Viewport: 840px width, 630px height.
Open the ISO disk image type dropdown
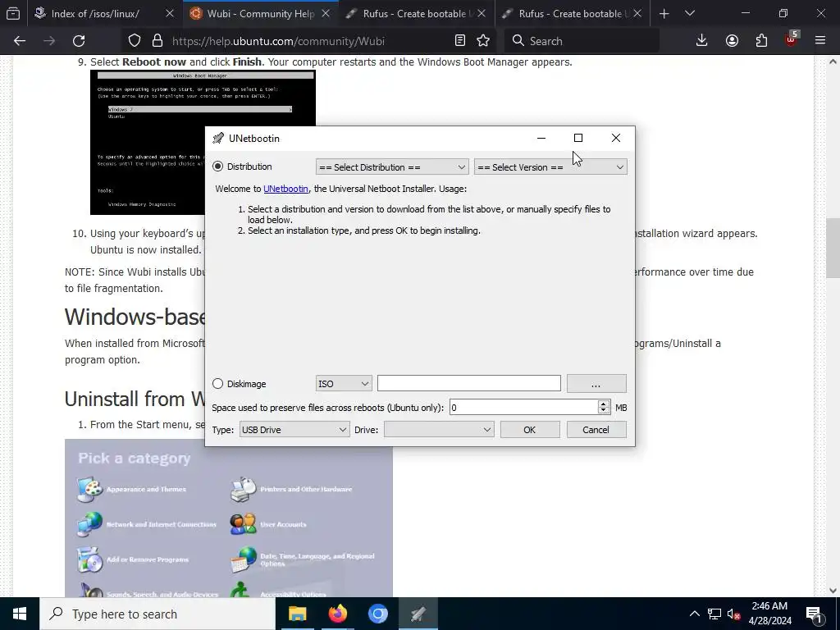point(344,384)
